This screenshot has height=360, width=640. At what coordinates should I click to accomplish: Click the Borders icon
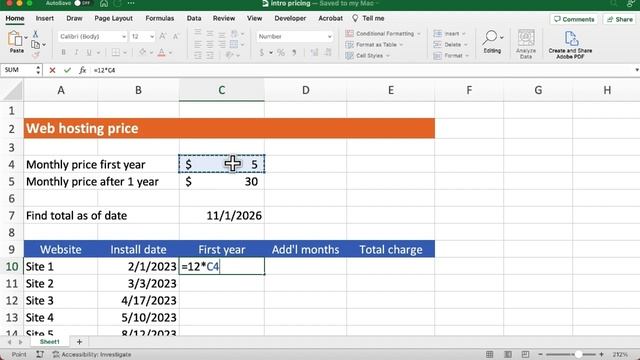[116, 52]
